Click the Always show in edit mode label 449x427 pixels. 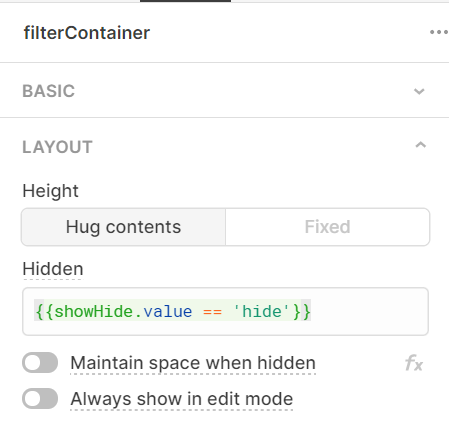point(182,399)
